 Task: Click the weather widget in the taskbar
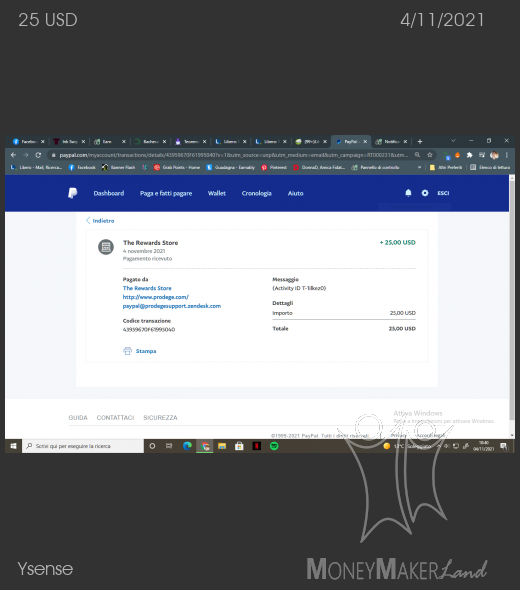click(407, 446)
